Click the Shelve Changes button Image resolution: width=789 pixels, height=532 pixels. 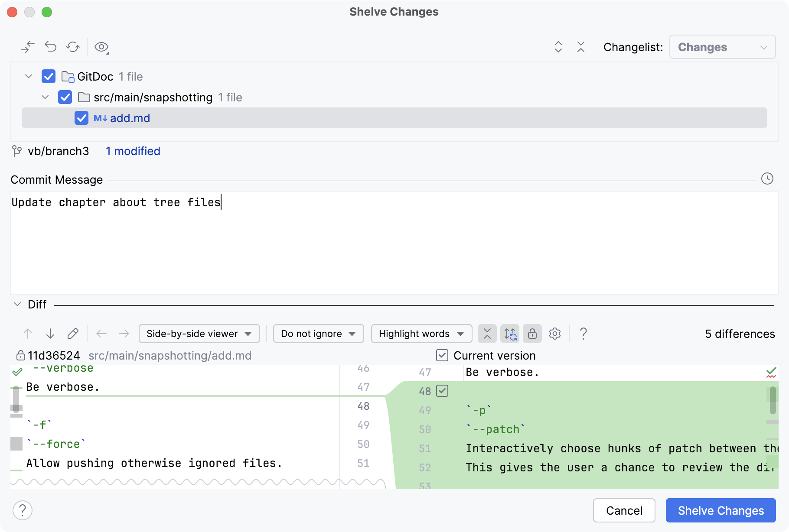coord(720,510)
